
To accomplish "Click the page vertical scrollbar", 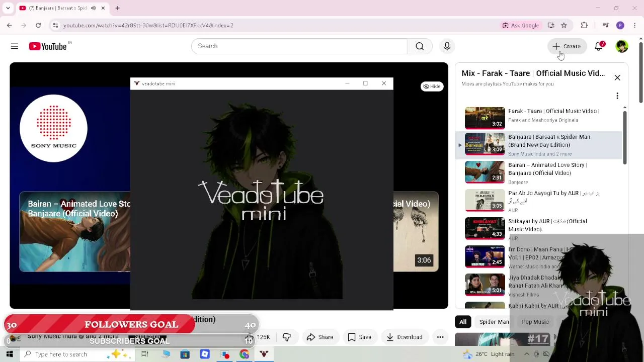I will coord(640,73).
